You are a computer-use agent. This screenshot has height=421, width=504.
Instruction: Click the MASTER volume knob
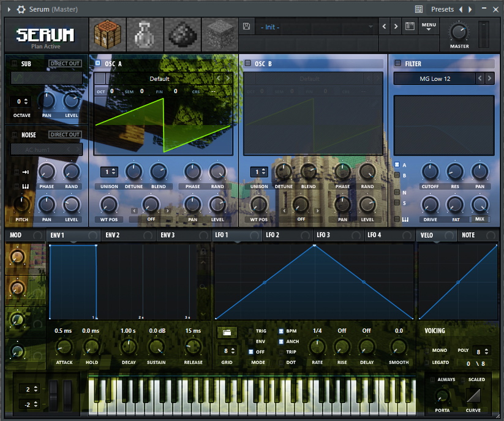pyautogui.click(x=459, y=32)
